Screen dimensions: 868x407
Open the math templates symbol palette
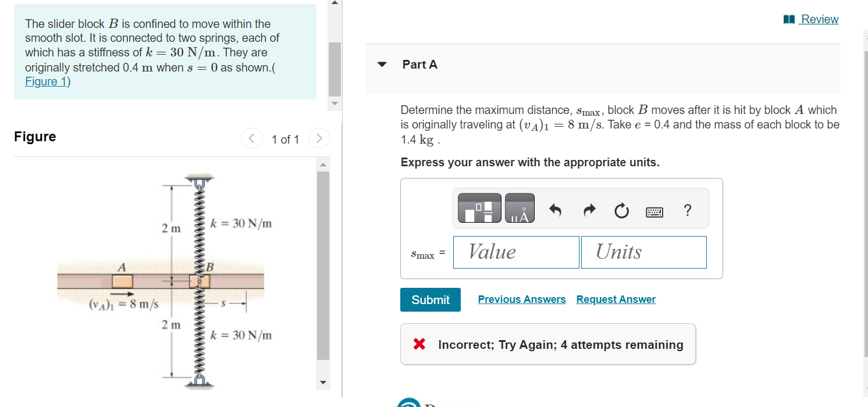[x=479, y=208]
